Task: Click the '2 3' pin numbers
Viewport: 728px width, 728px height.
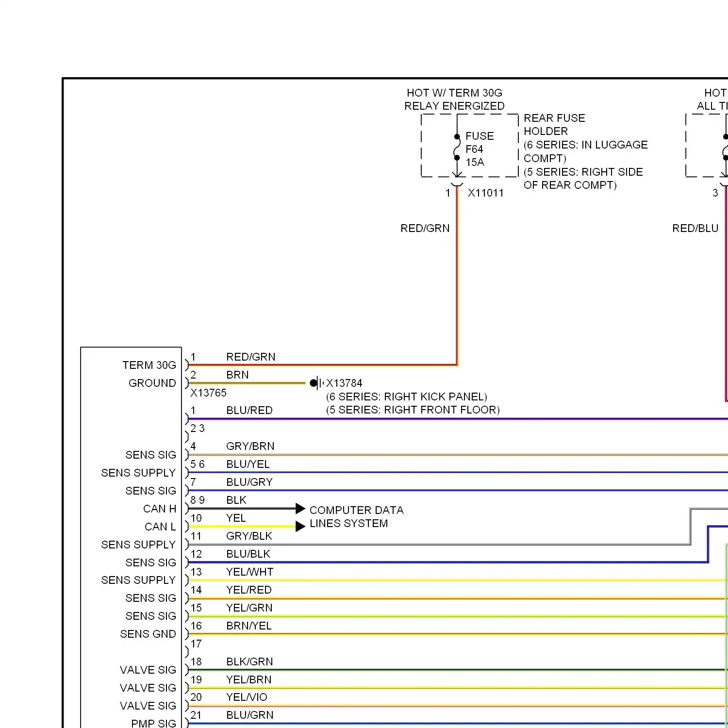Action: pos(198,428)
